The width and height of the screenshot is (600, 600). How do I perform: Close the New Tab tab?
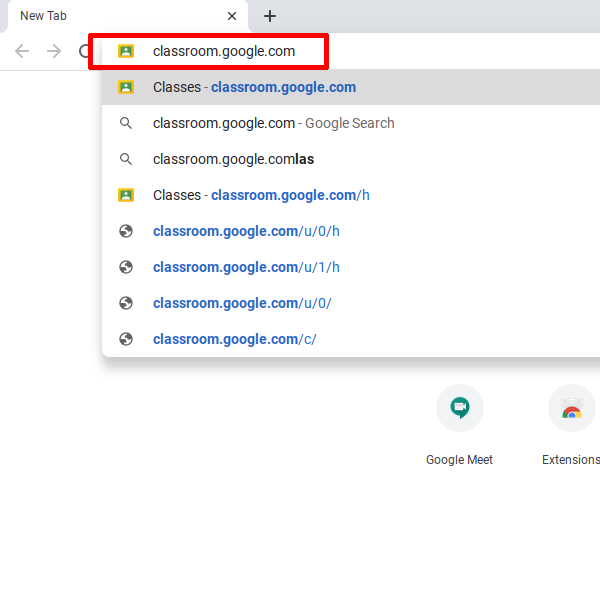(232, 16)
